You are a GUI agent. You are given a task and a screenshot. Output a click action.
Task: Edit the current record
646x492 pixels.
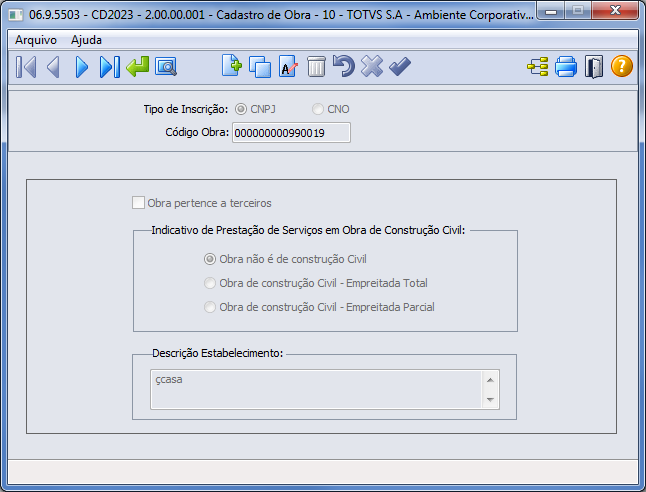pyautogui.click(x=288, y=67)
